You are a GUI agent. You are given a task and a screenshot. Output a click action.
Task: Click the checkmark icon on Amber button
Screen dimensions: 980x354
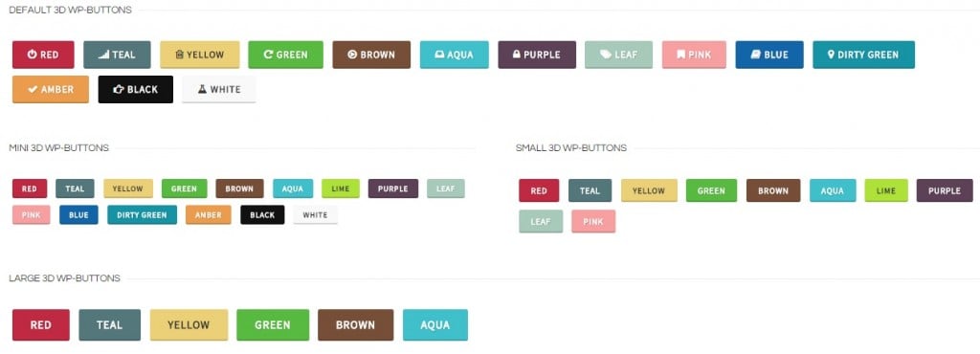click(33, 89)
